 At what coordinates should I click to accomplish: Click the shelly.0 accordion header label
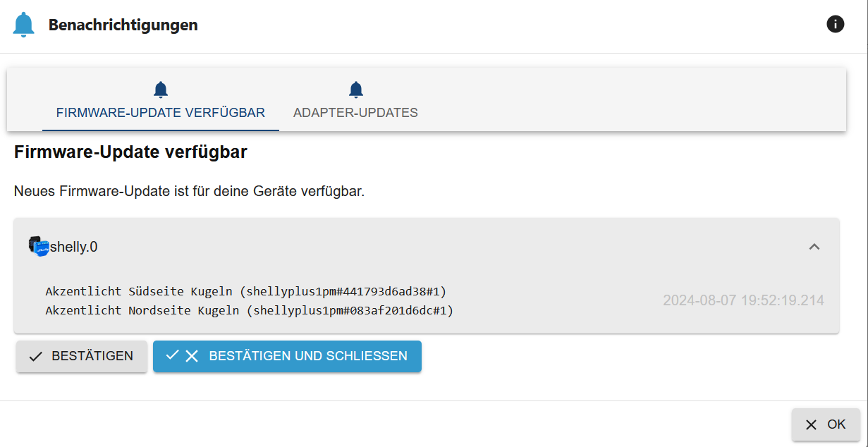(73, 247)
